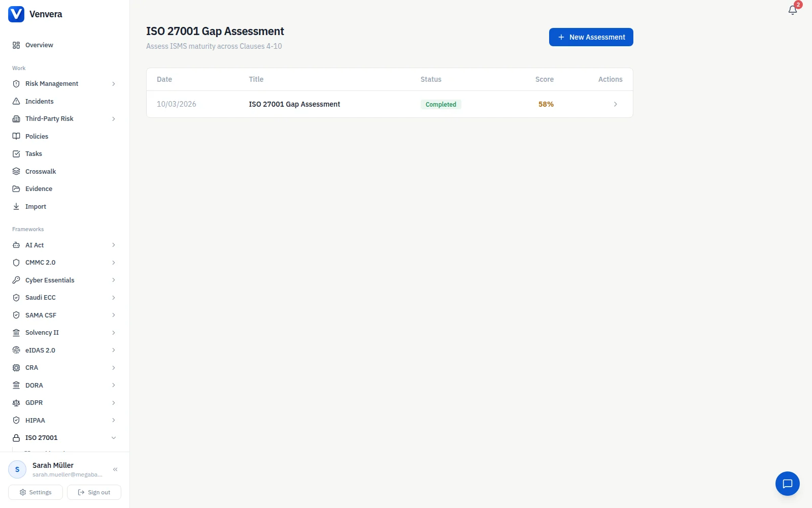This screenshot has height=508, width=812.
Task: Click the CMMC 2.0 shield icon
Action: tap(16, 263)
